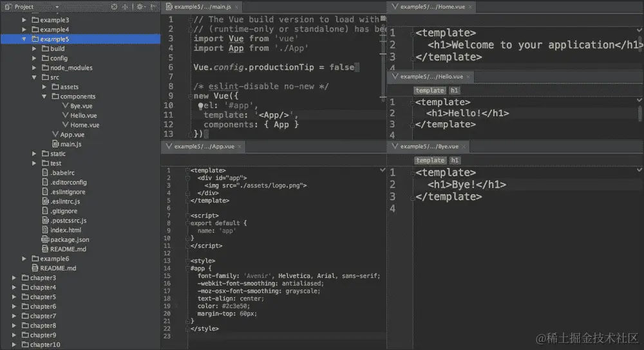Open the Project view dropdown arrow
644x350 pixels.
coord(57,7)
